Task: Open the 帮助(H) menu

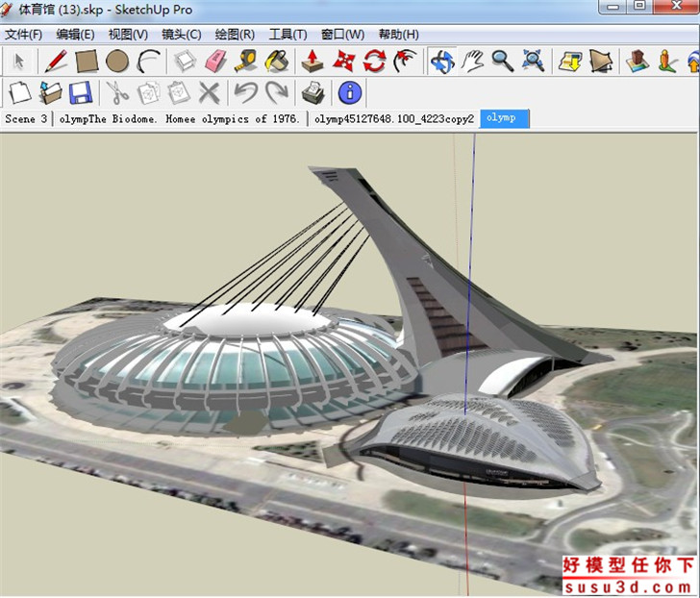Action: tap(399, 35)
